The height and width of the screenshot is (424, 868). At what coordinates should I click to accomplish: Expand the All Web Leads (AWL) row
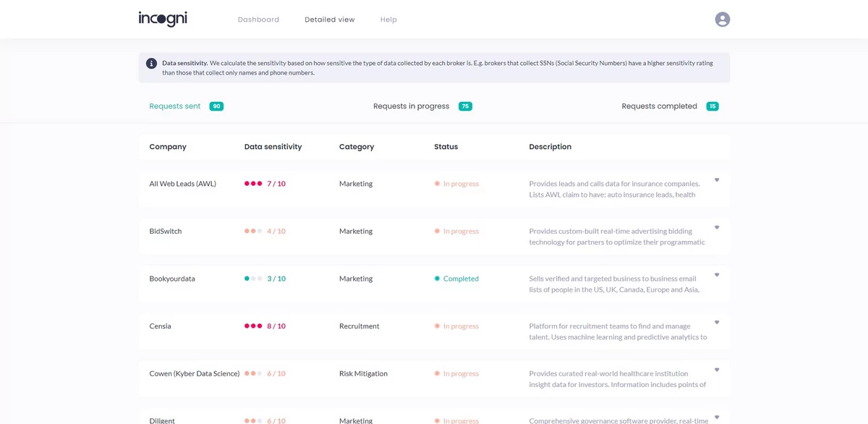tap(717, 180)
